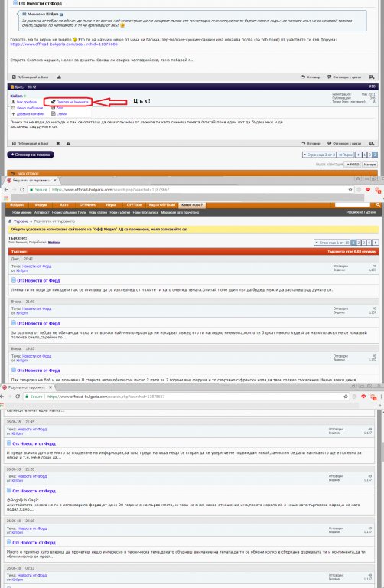Click 'Маркирай като прочетени' link
This screenshot has height=588, width=384.
click(x=180, y=212)
